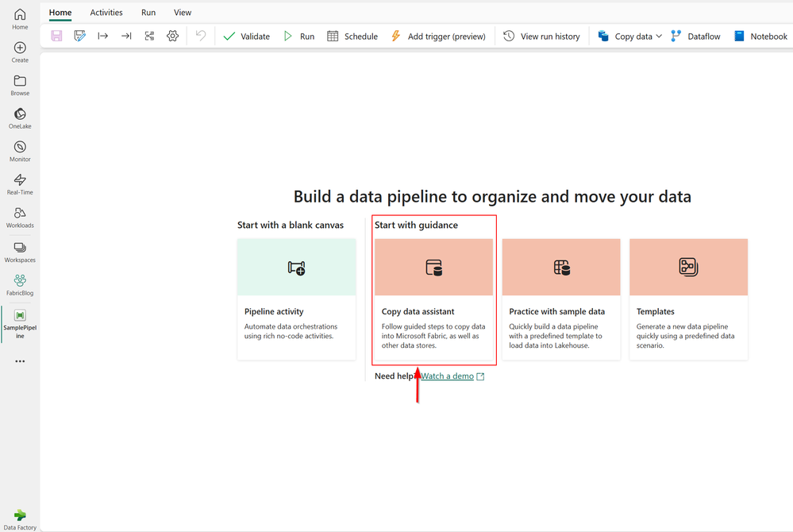
Task: Add a Notebook activity
Action: click(x=760, y=36)
